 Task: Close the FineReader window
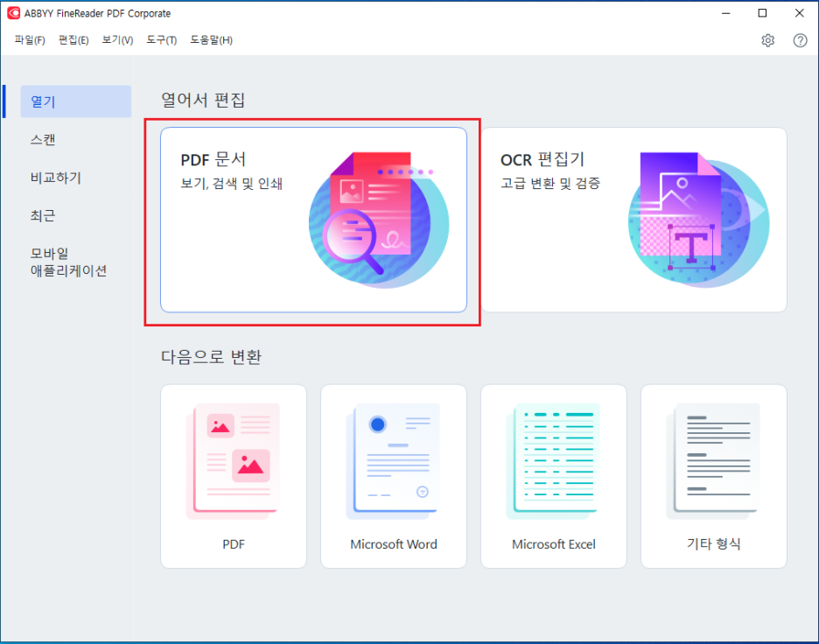pyautogui.click(x=799, y=13)
